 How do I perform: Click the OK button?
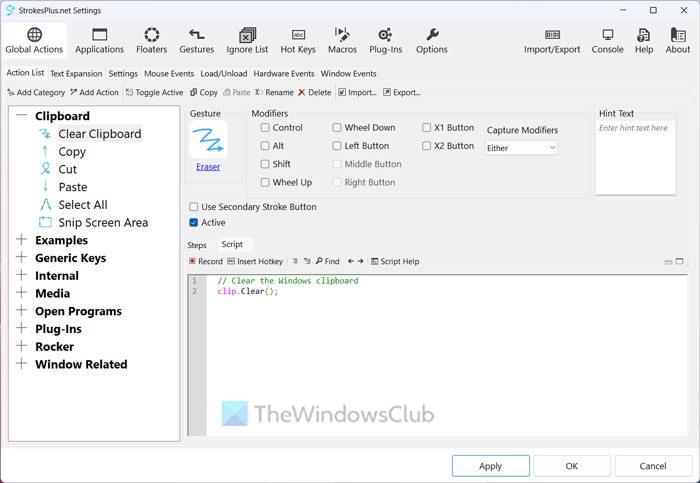point(572,466)
